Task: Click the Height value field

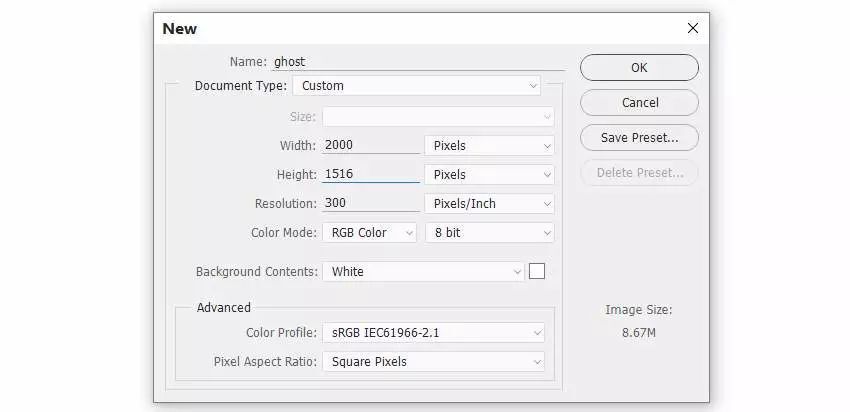Action: pyautogui.click(x=370, y=174)
